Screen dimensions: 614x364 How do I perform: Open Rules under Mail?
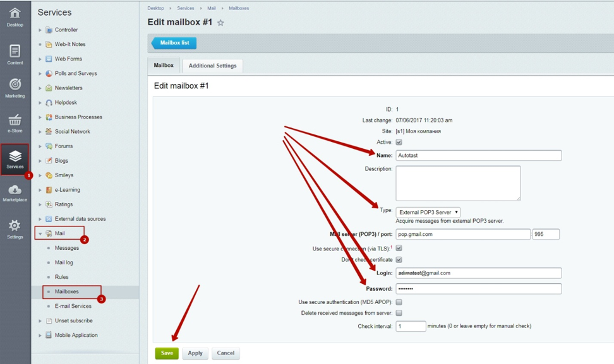pyautogui.click(x=61, y=277)
